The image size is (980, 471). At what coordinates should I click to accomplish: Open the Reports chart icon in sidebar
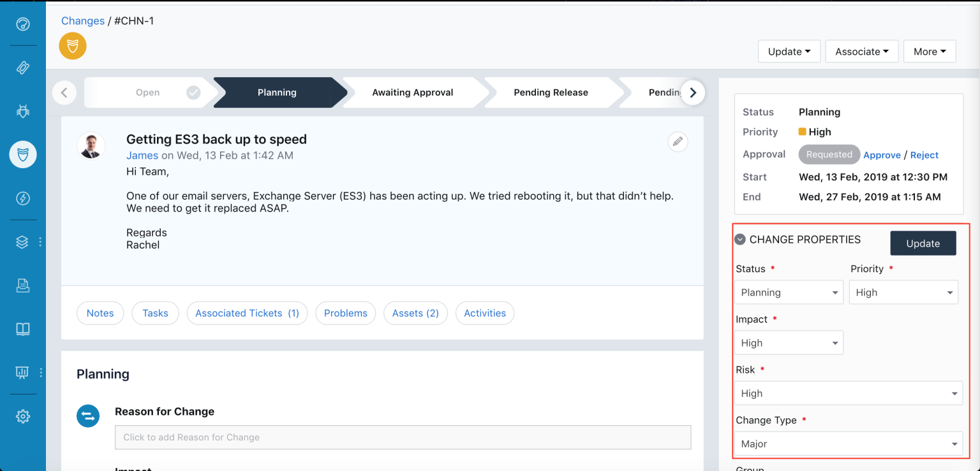(x=23, y=372)
